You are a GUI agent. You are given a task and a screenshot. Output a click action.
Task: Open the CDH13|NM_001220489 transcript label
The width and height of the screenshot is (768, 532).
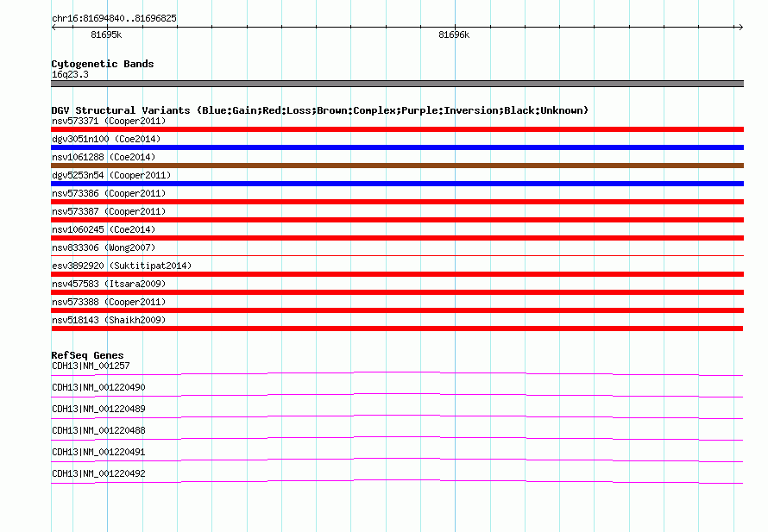click(x=98, y=410)
